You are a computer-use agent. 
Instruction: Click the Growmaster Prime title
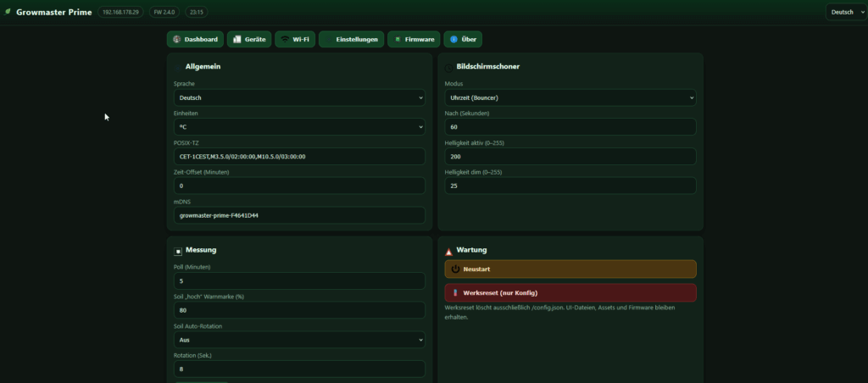click(53, 12)
